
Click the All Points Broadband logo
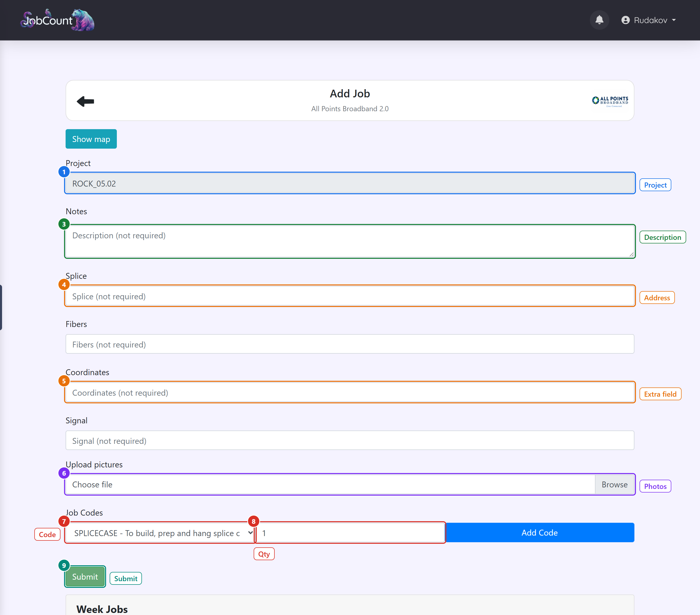pos(610,101)
